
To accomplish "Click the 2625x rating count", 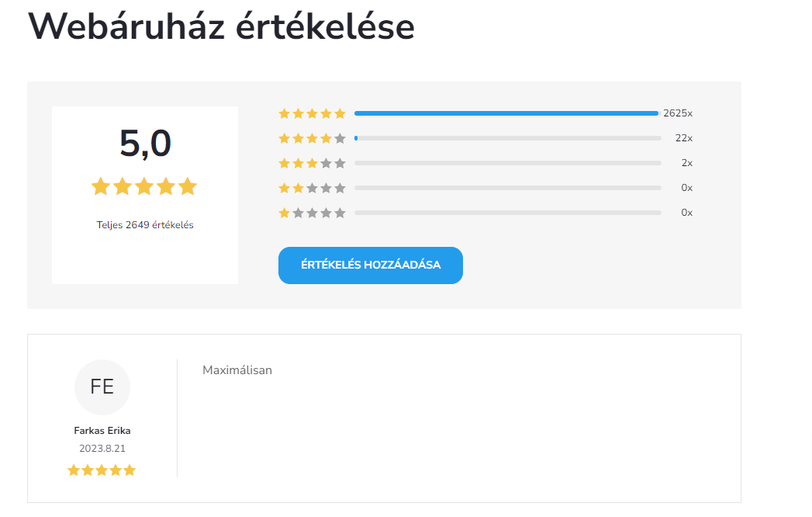I will point(678,113).
